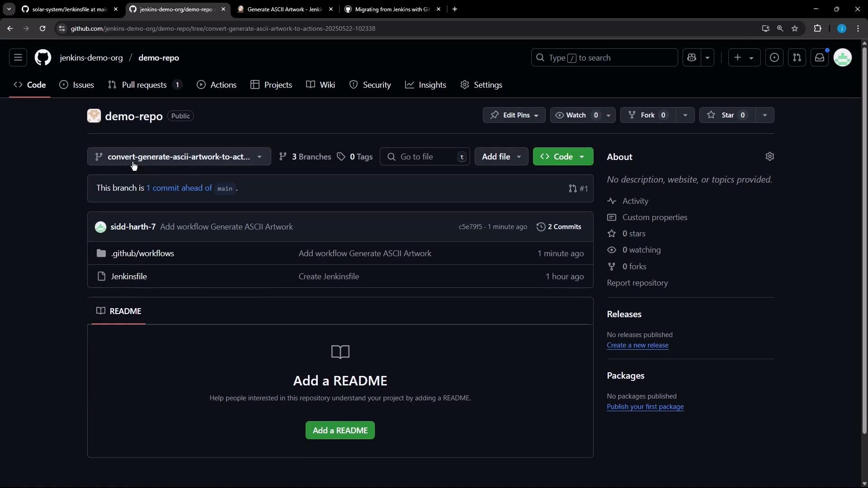
Task: Switch to the Code tab
Action: pyautogui.click(x=30, y=85)
